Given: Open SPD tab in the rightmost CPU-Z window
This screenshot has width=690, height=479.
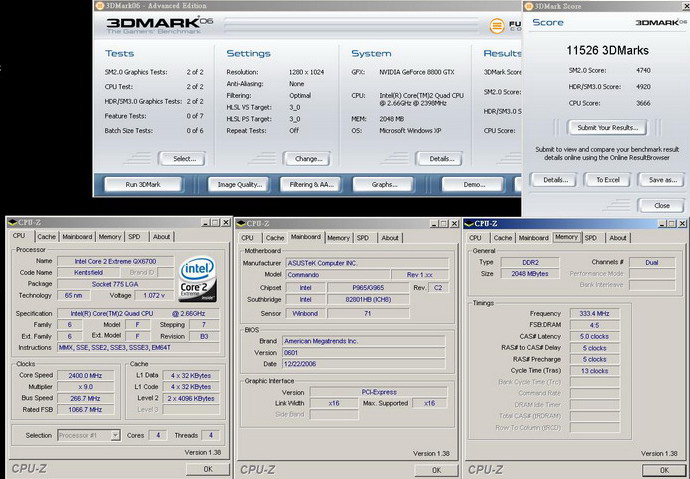Looking at the screenshot, I should (x=591, y=237).
